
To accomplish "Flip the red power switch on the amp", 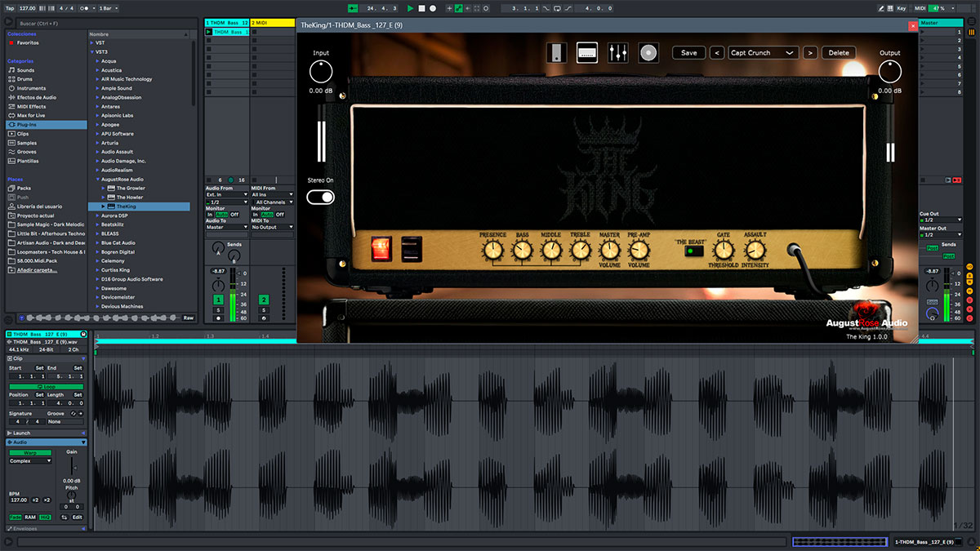I will point(381,249).
